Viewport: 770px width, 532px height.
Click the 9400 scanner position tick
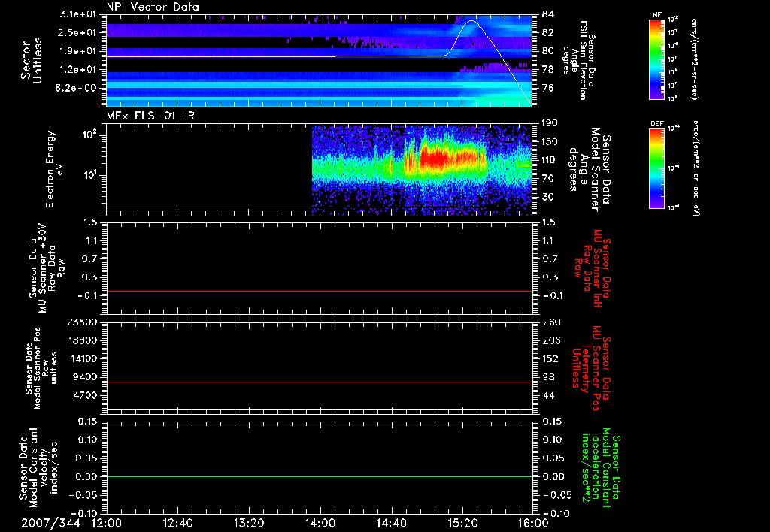pos(86,377)
